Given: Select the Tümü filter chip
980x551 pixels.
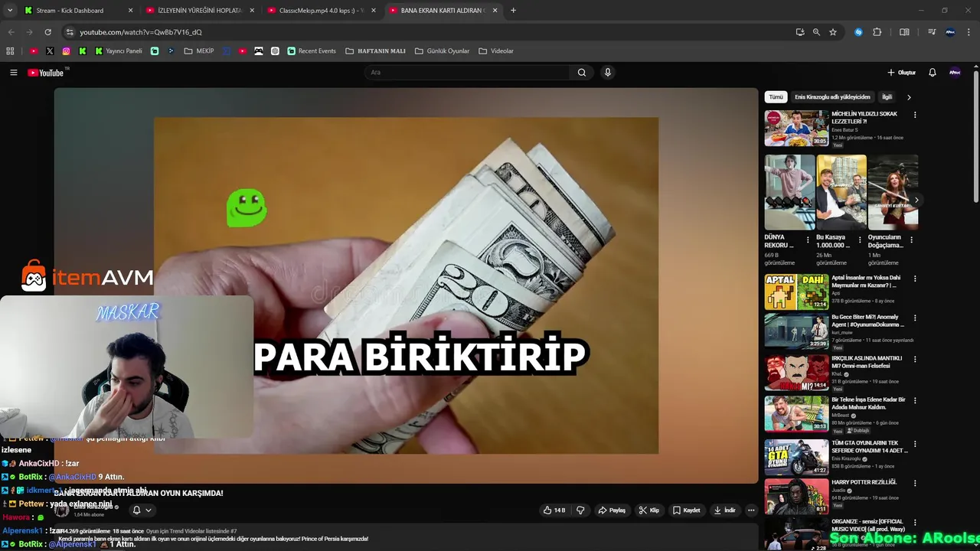Looking at the screenshot, I should [x=776, y=97].
